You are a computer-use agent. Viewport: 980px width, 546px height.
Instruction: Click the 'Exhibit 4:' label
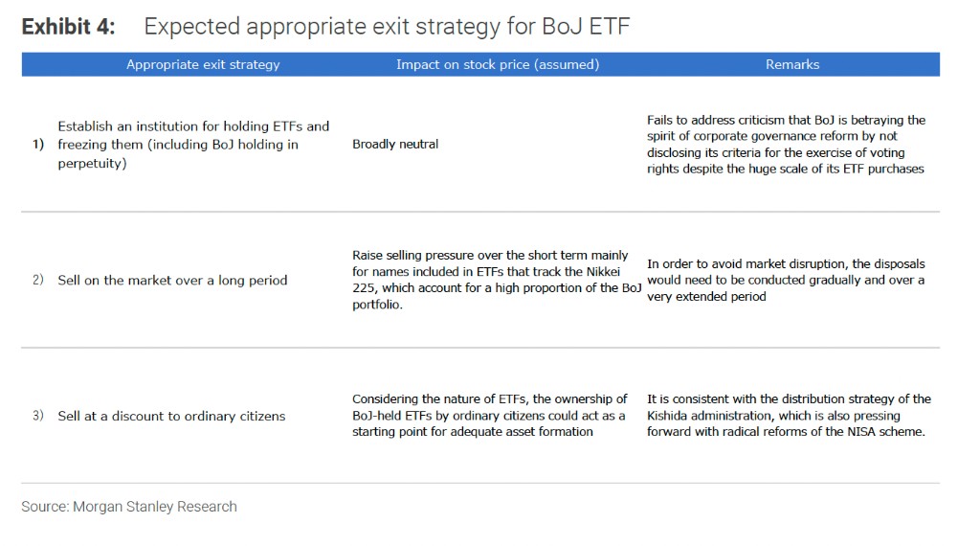[x=68, y=27]
